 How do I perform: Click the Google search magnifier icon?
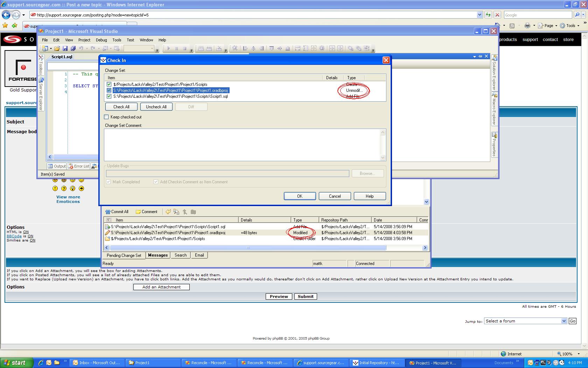(577, 15)
